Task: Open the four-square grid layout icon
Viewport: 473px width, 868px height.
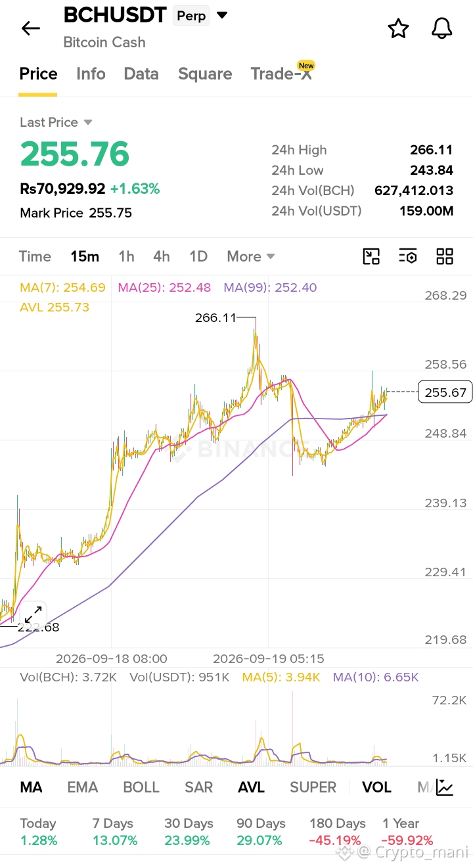Action: click(x=445, y=256)
